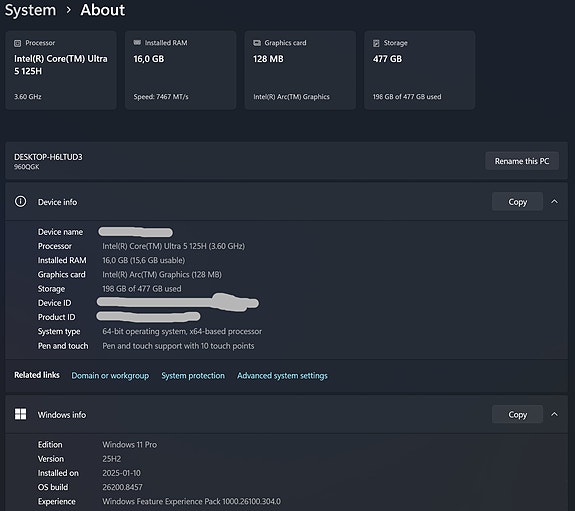Click Intel(R) Arc(TM) Graphics (128 MB) value
Viewport: 575px width, 511px height.
(x=162, y=275)
